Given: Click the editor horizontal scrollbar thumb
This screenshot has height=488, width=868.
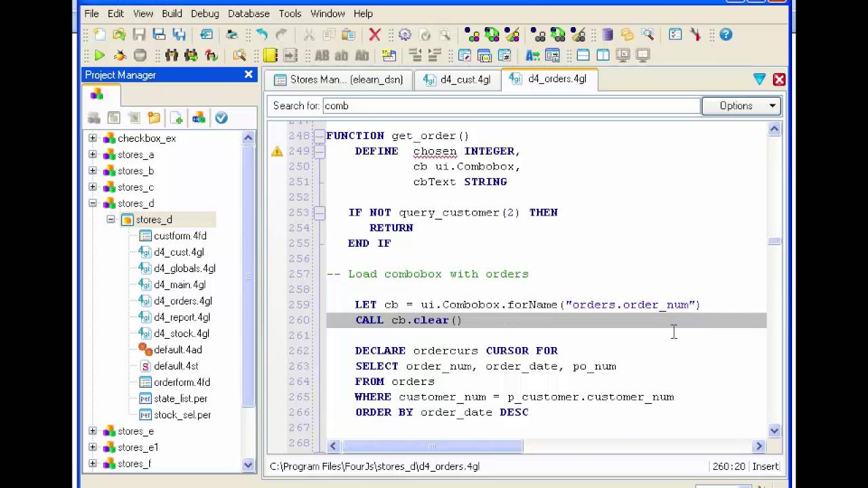Looking at the screenshot, I should 432,446.
